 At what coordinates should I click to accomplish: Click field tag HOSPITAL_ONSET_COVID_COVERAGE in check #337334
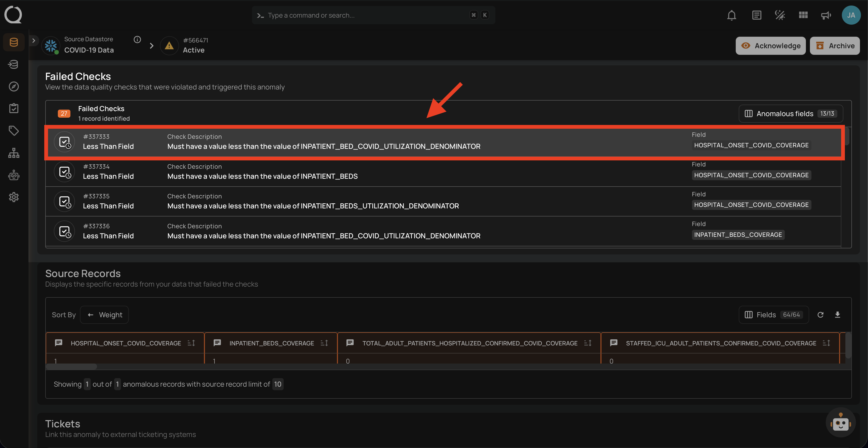pos(751,175)
